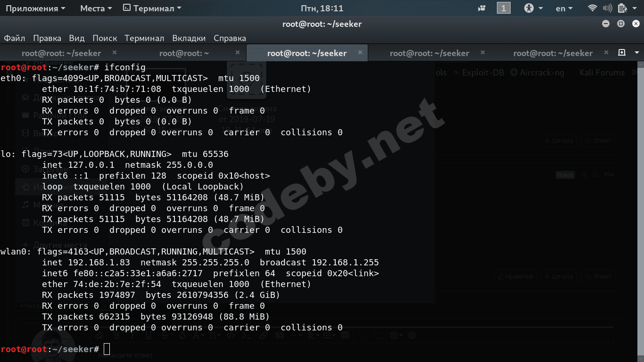Viewport: 644px width, 362px height.
Task: Open the Файл menu
Action: [15, 38]
